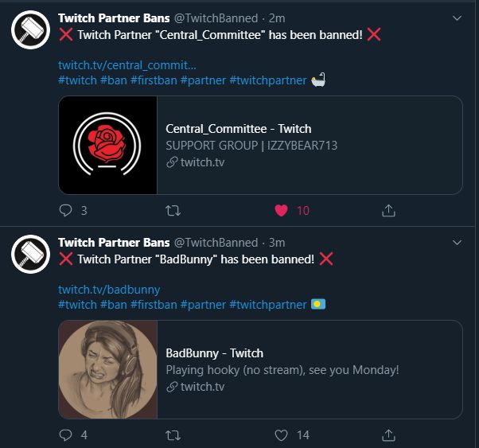Unlike the Central_Committee ban tweet

[x=281, y=211]
